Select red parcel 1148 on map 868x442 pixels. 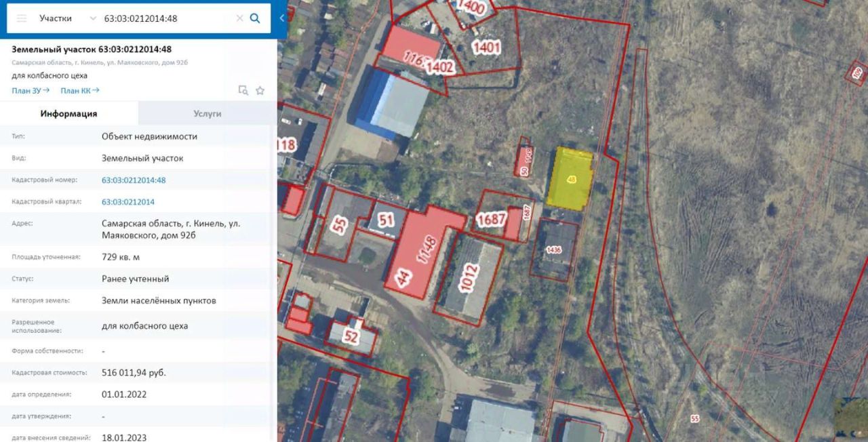(x=425, y=252)
